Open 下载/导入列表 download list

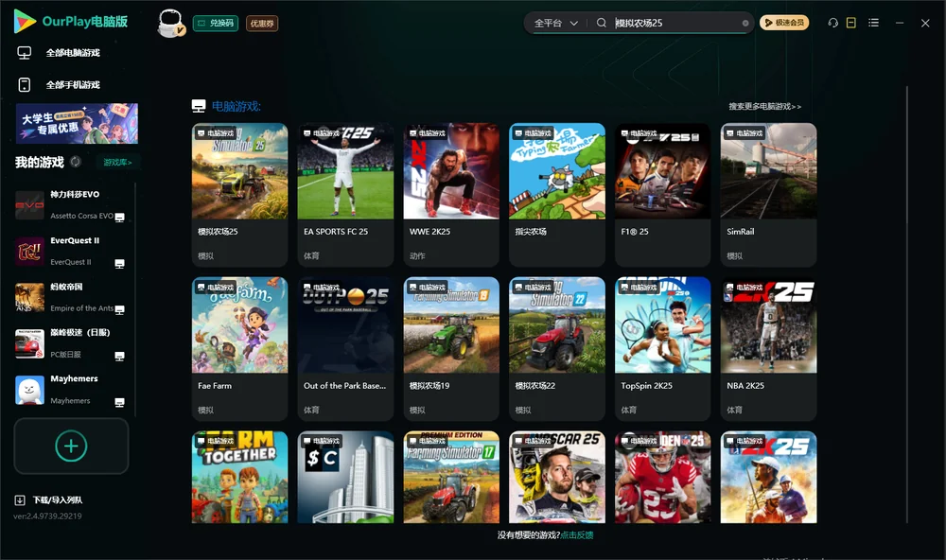coord(49,499)
